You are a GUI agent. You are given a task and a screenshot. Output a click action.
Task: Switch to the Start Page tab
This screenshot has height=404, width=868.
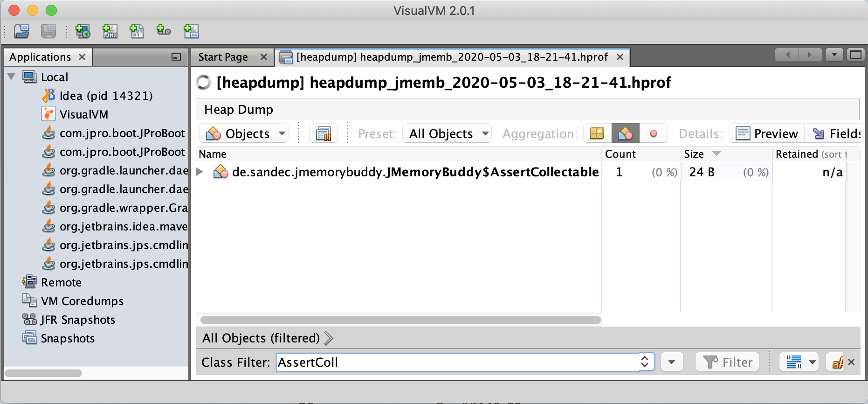pyautogui.click(x=223, y=57)
